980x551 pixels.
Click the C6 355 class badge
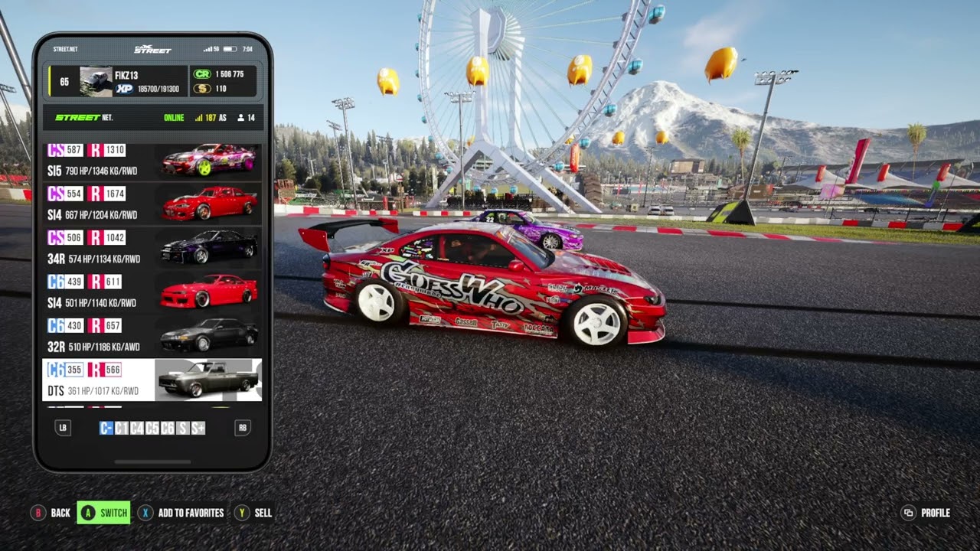(65, 370)
